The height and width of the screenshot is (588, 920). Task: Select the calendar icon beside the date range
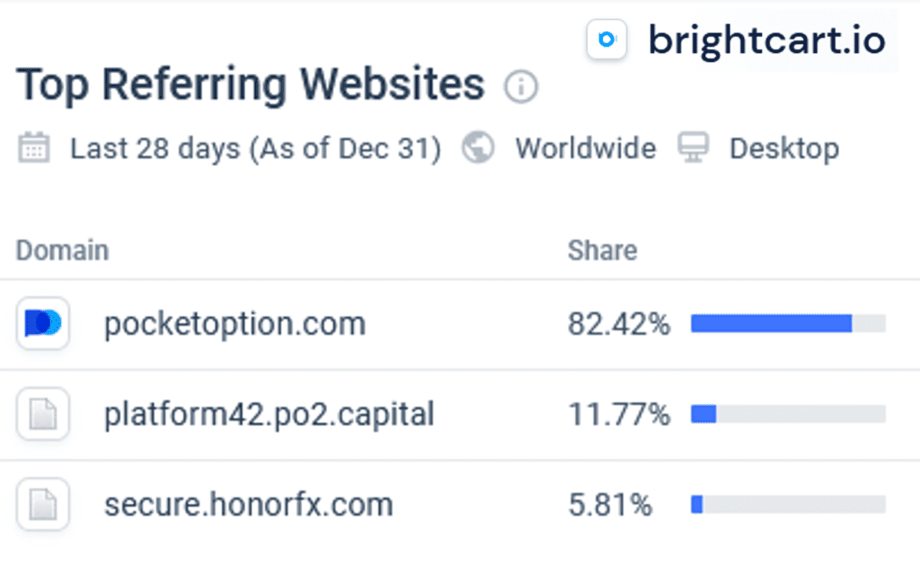coord(36,147)
